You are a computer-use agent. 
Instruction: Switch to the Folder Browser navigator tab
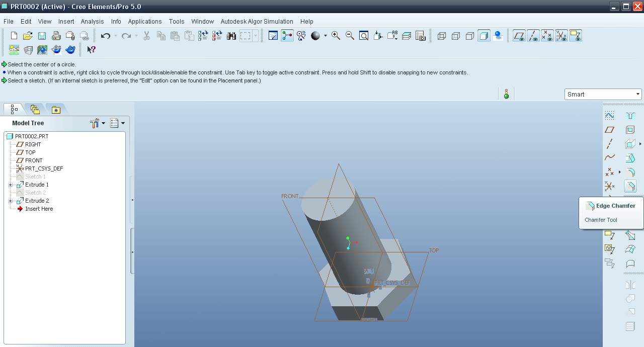(x=35, y=109)
